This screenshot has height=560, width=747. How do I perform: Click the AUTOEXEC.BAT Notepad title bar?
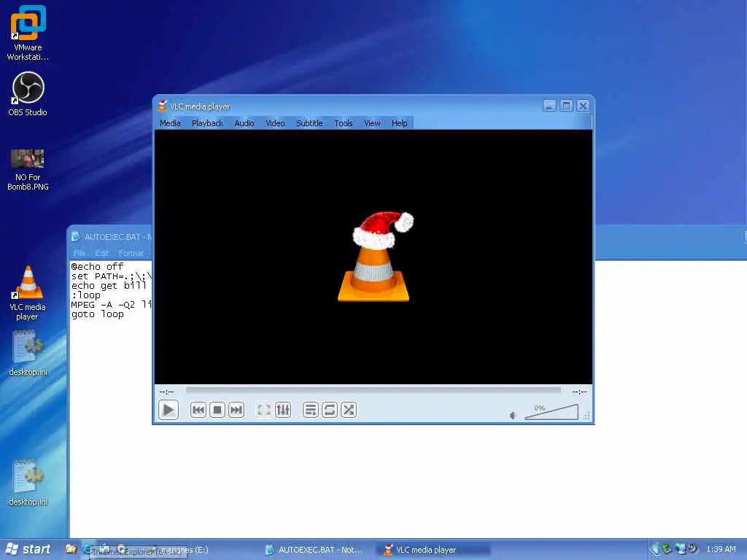coord(112,237)
